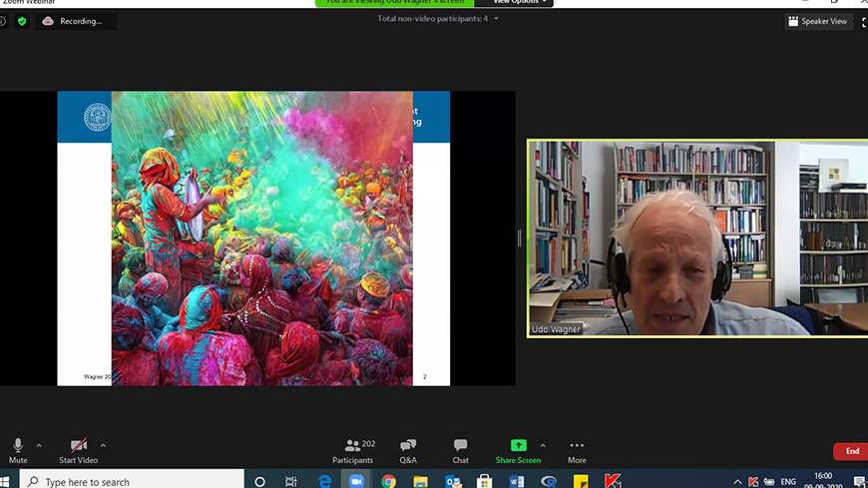This screenshot has width=868, height=488.
Task: Click the green encryption shield icon
Action: coord(22,21)
